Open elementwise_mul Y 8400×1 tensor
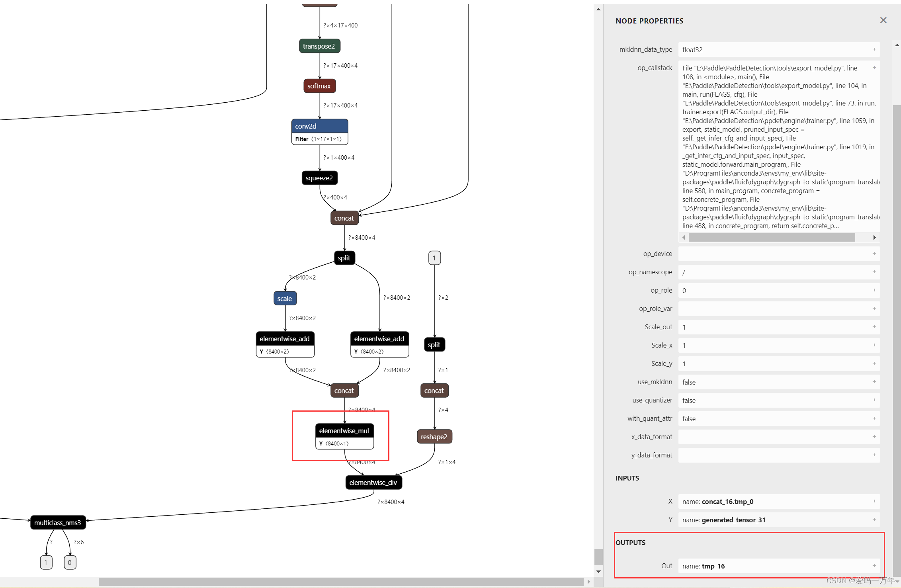 point(344,443)
